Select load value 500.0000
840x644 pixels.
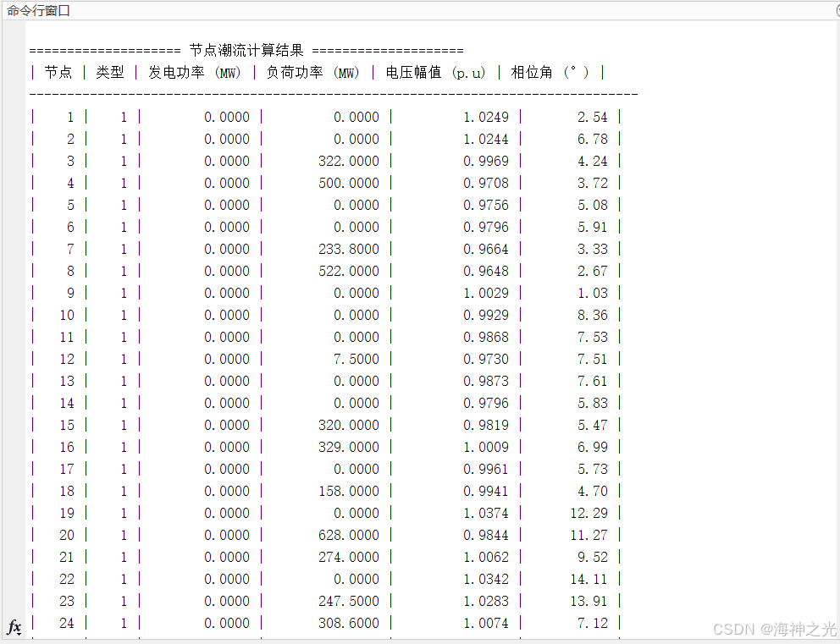[349, 183]
